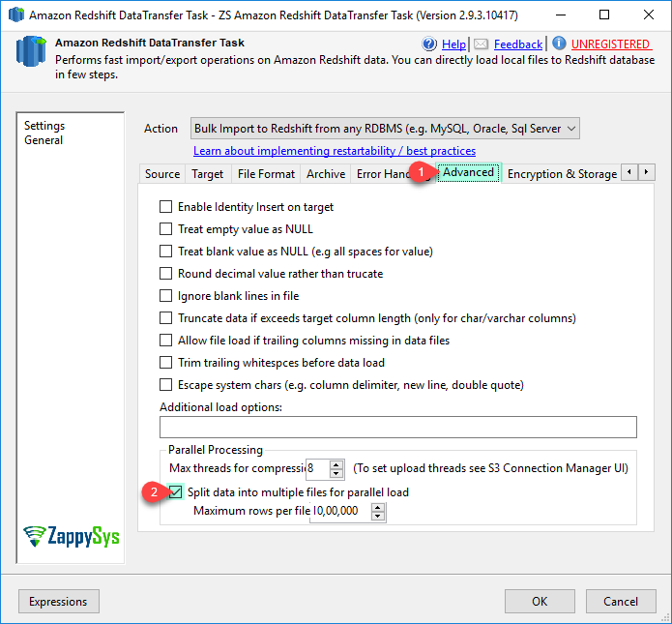
Task: Switch to the Source tab
Action: coord(162,174)
